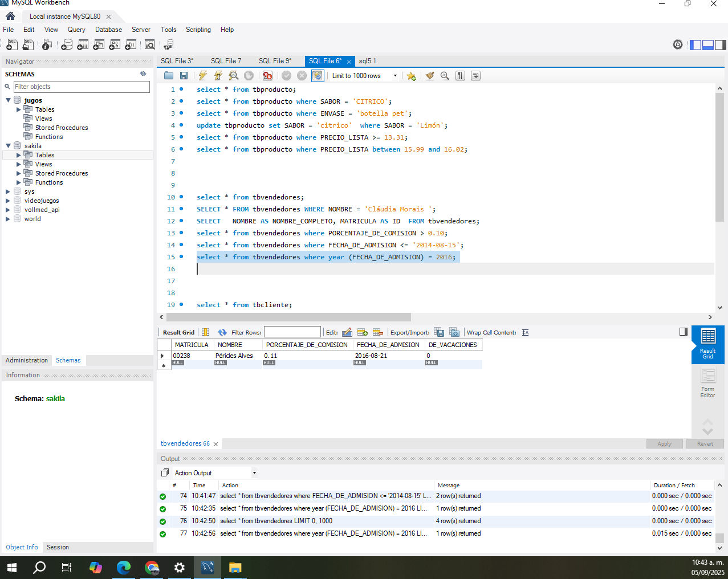Save snippet with the star icon
728x579 pixels.
pos(412,76)
